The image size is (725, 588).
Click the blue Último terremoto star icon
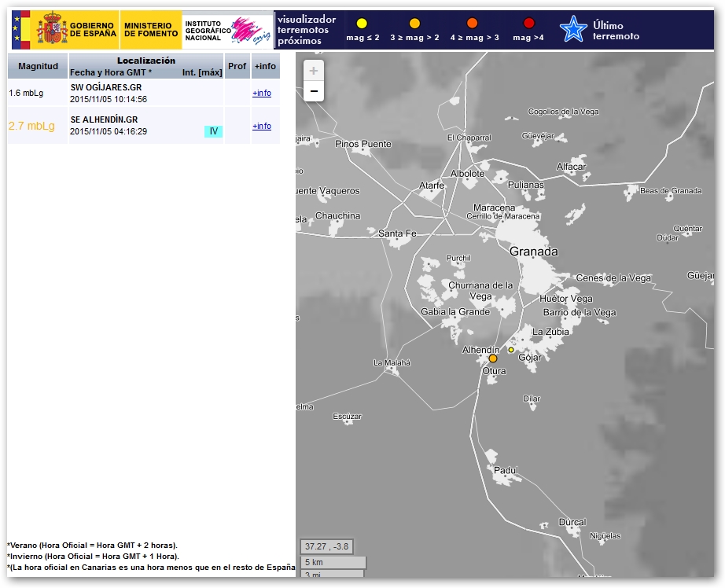click(573, 30)
